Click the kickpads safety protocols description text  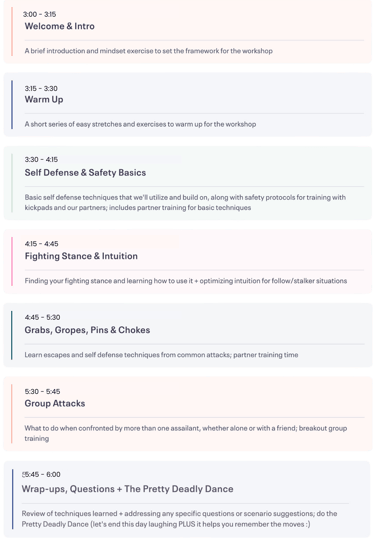[x=185, y=202]
